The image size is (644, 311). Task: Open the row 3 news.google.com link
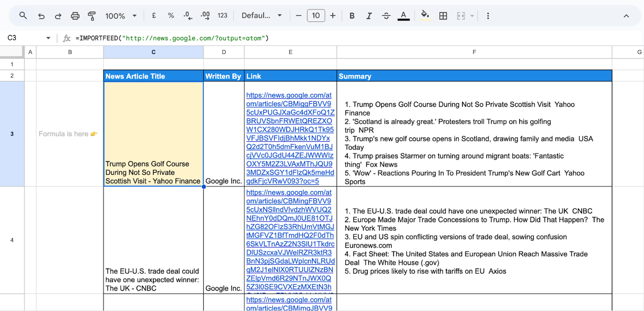point(290,138)
